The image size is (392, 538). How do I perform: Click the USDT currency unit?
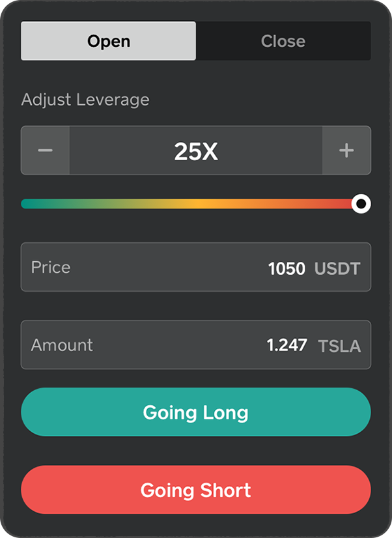[337, 268]
